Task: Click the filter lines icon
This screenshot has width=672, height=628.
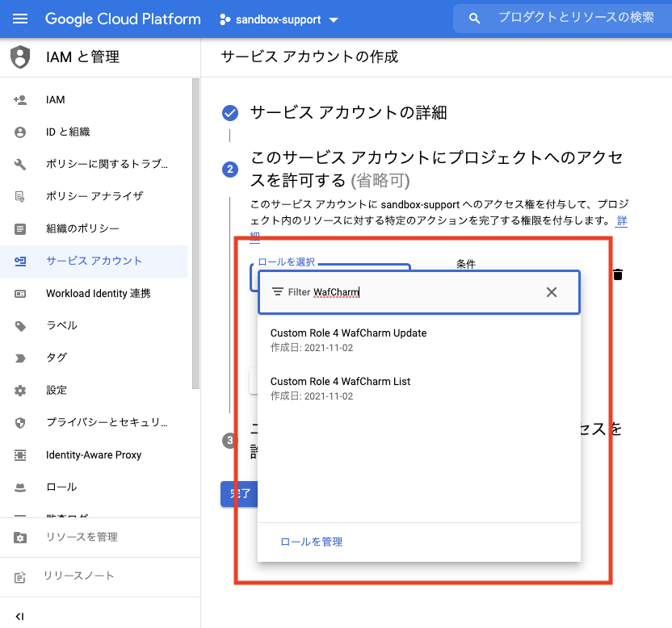Action: click(x=278, y=292)
